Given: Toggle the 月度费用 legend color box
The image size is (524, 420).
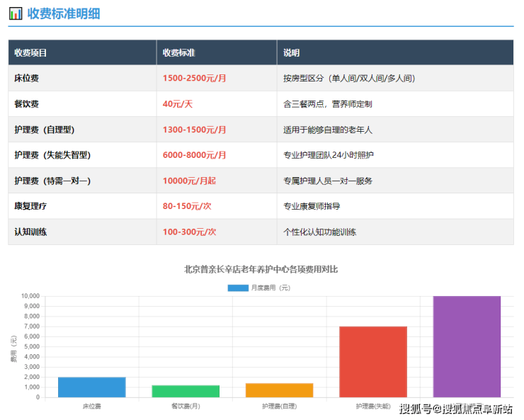Looking at the screenshot, I should (x=238, y=288).
